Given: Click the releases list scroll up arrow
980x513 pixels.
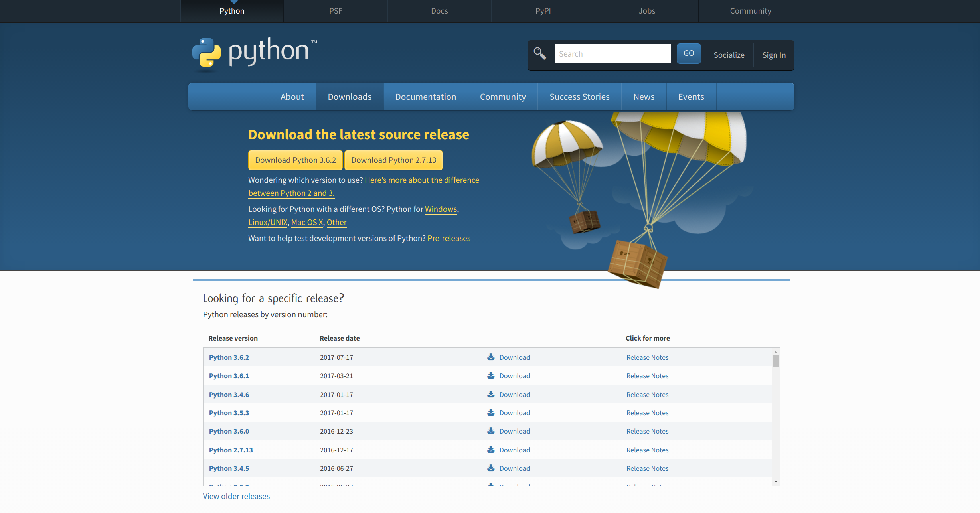Looking at the screenshot, I should click(776, 352).
